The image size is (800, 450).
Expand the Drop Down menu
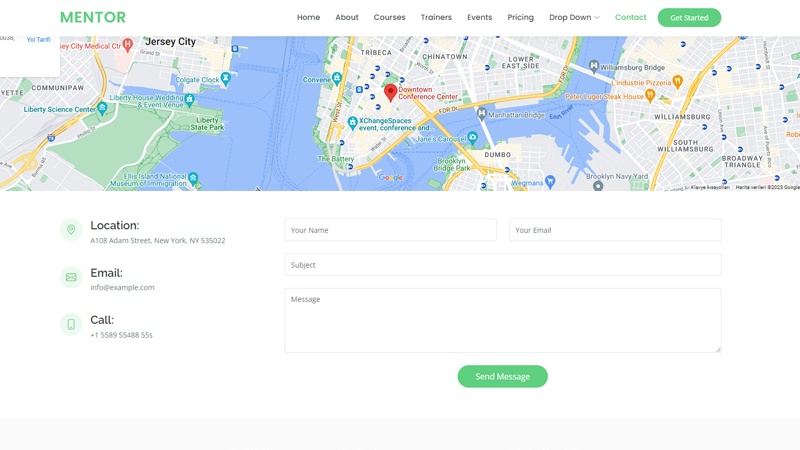(574, 17)
